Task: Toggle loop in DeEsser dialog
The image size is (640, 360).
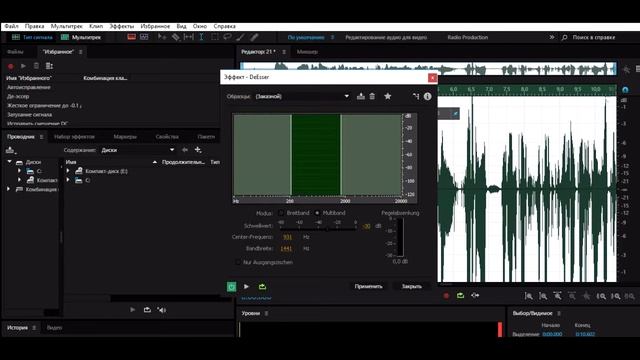Action: [262, 287]
